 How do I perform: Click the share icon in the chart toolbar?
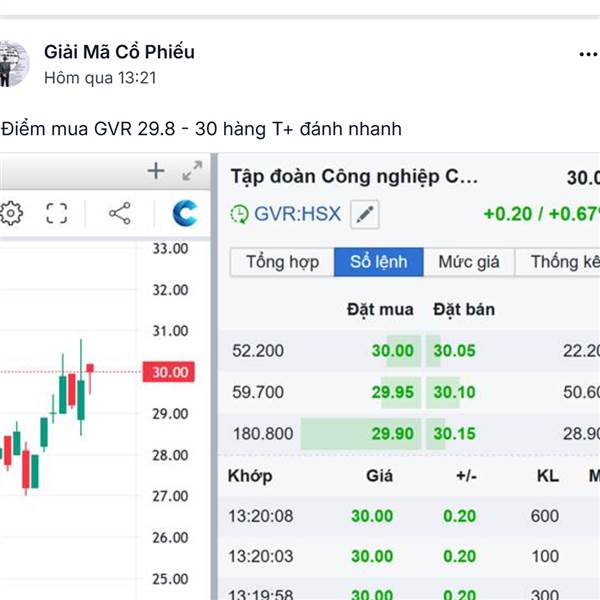120,213
